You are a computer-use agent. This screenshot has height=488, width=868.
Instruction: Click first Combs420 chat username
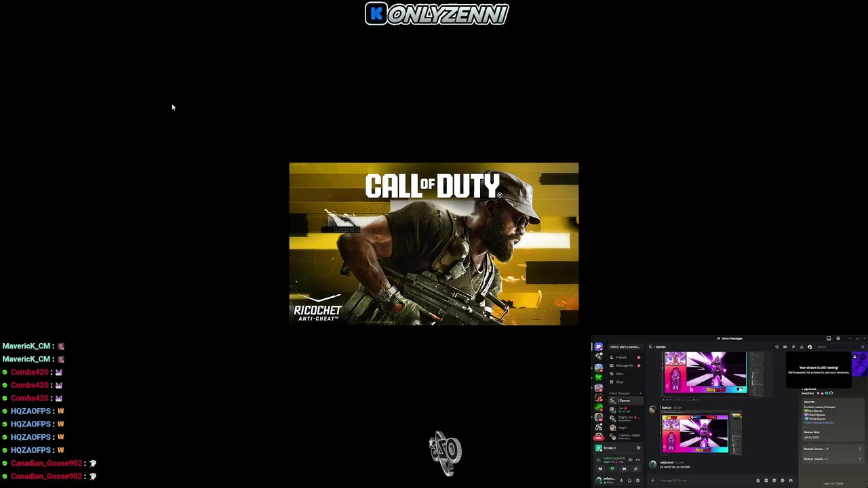29,372
